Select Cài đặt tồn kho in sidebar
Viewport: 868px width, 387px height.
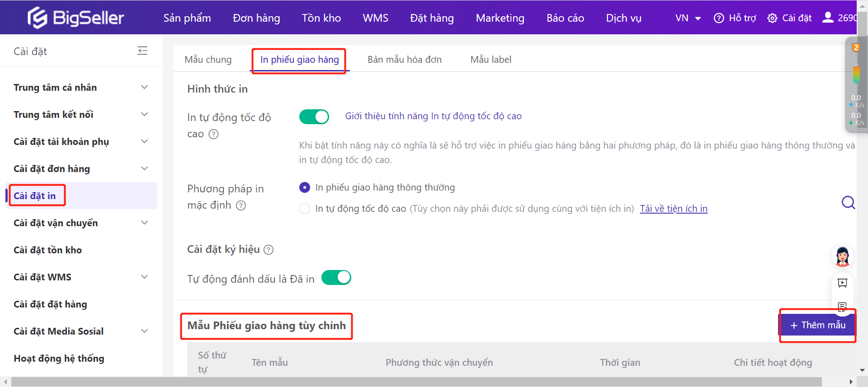coord(48,250)
